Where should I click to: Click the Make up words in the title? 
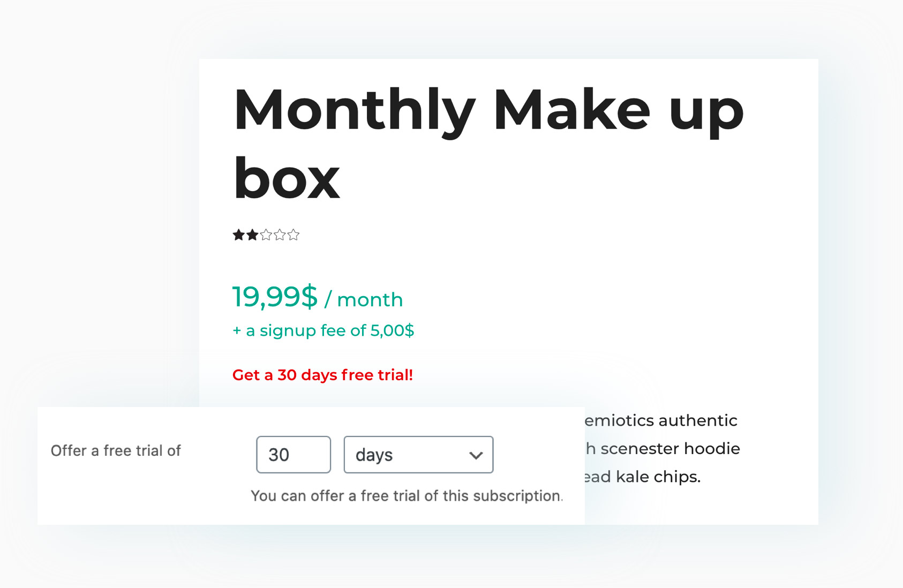click(619, 112)
